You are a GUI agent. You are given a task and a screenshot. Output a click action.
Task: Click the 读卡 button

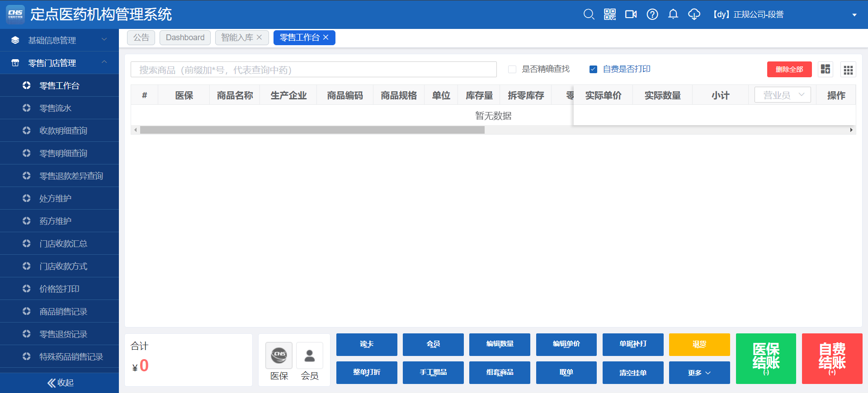point(367,344)
